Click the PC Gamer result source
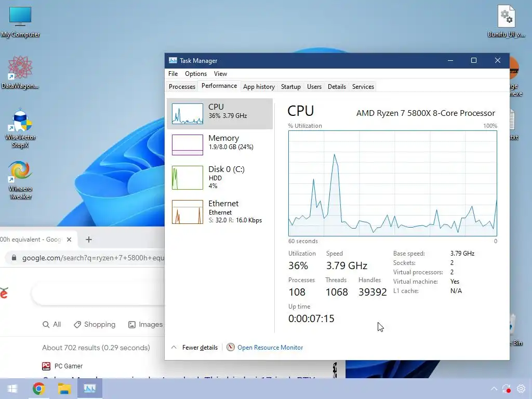 pos(68,366)
